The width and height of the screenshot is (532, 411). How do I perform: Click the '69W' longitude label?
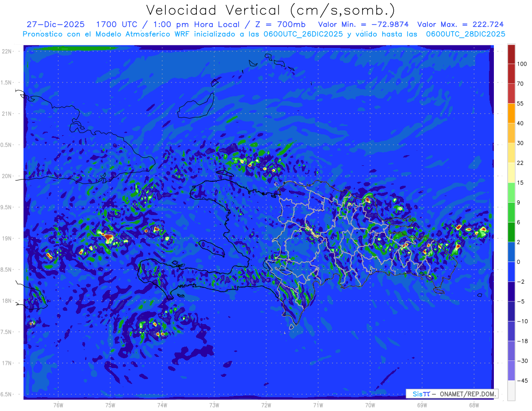pyautogui.click(x=422, y=405)
